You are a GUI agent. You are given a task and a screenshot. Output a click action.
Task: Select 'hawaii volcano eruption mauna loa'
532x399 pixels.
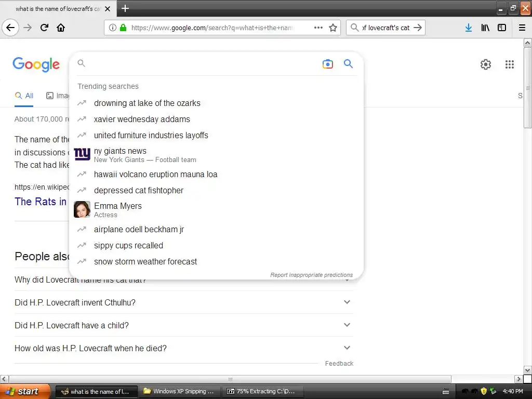coord(216,175)
